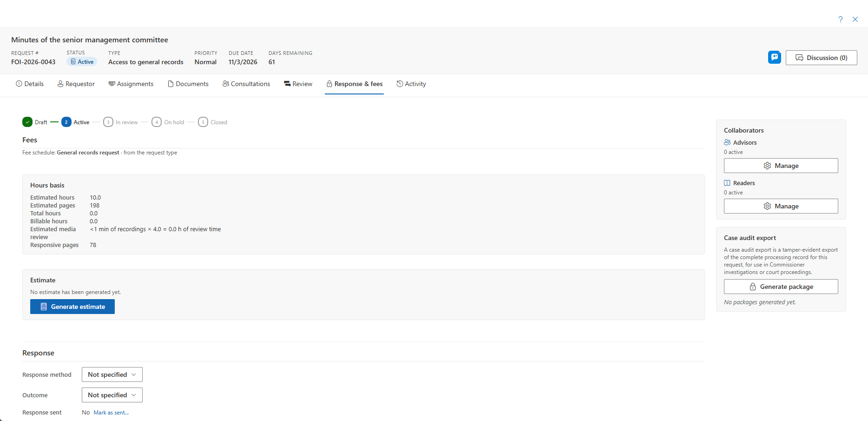The width and height of the screenshot is (868, 421).
Task: Click the green Draft step checkmark
Action: [27, 122]
